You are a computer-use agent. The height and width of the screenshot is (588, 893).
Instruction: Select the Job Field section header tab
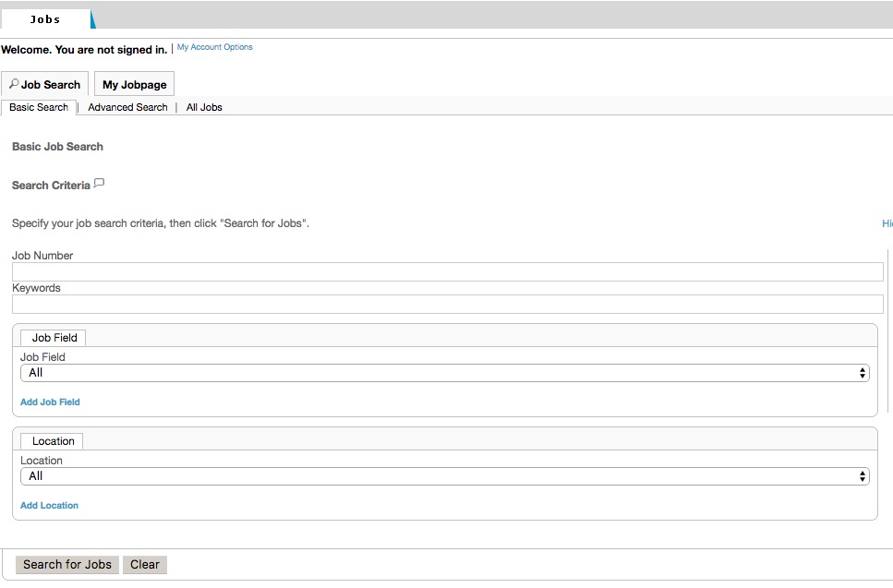(x=54, y=338)
